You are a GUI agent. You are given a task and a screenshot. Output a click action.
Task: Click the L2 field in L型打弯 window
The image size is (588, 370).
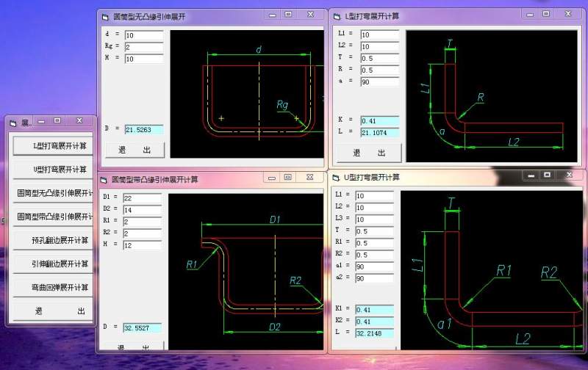point(380,46)
